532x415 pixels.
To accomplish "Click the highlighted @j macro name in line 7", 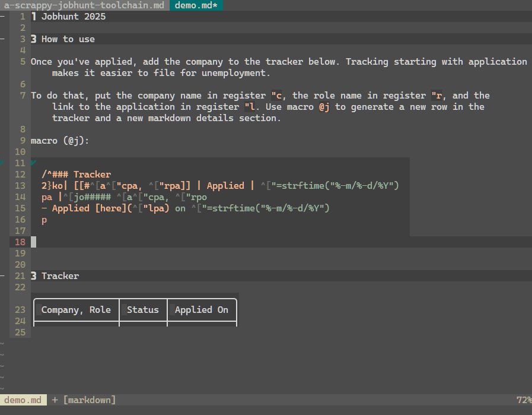I will click(x=324, y=107).
